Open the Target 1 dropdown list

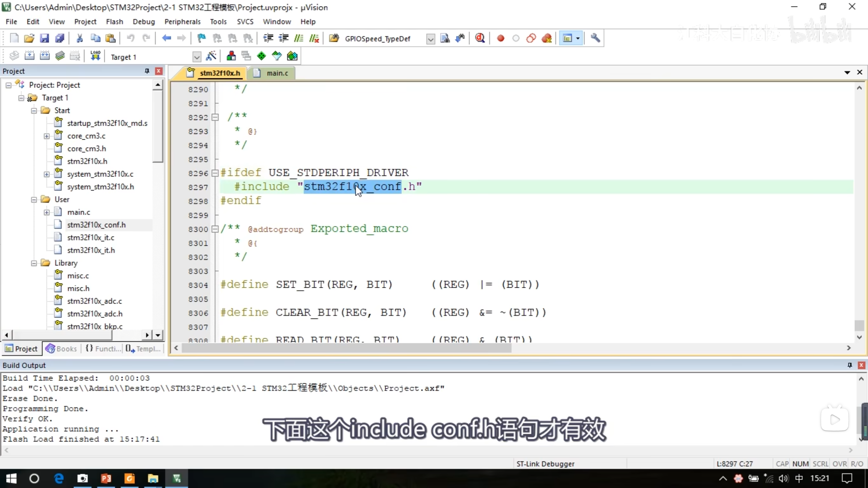[x=196, y=57]
